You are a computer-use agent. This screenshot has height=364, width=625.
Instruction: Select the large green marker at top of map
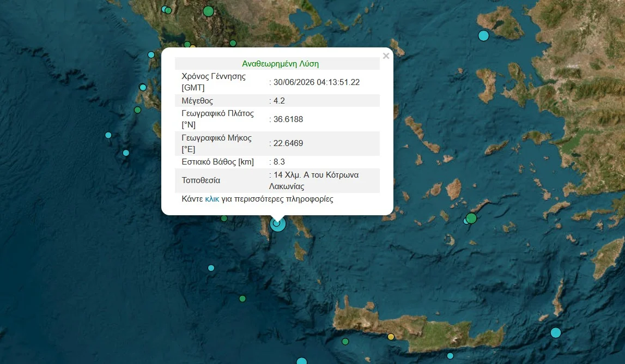point(209,11)
